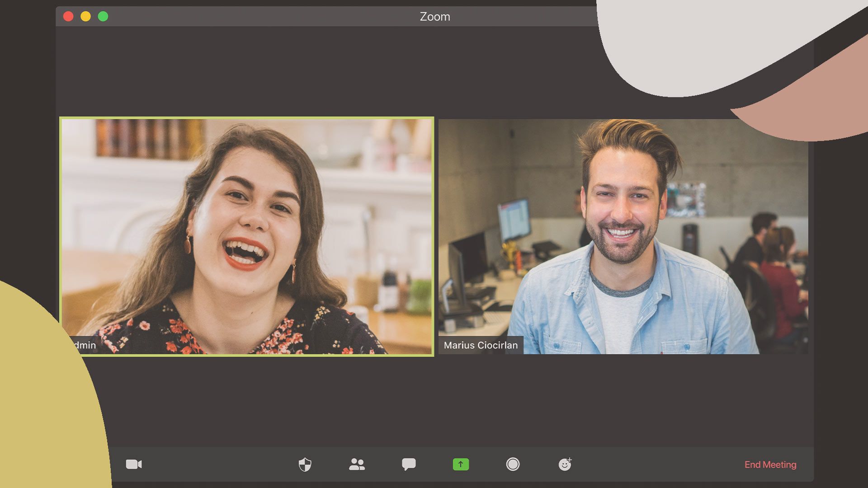Minimize the Zoom window with yellow button
Screen dimensions: 868x488
(x=85, y=17)
